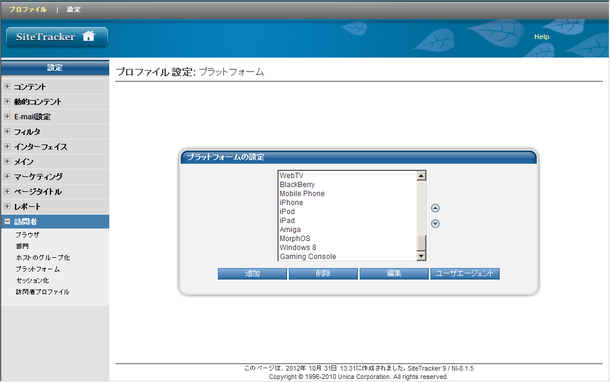The width and height of the screenshot is (610, 382).
Task: Click the platform list scrollbar thumb
Action: coord(421,243)
